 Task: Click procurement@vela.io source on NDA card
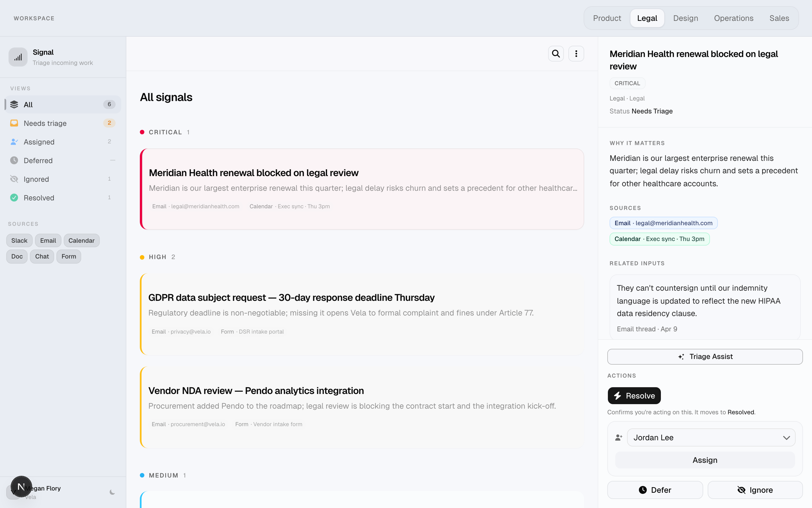pos(188,424)
